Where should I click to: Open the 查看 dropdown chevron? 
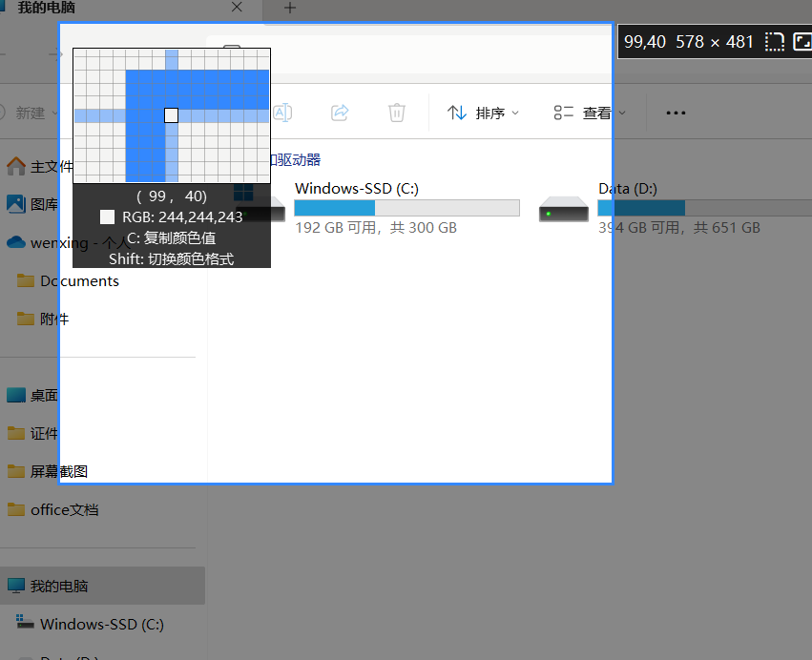622,113
